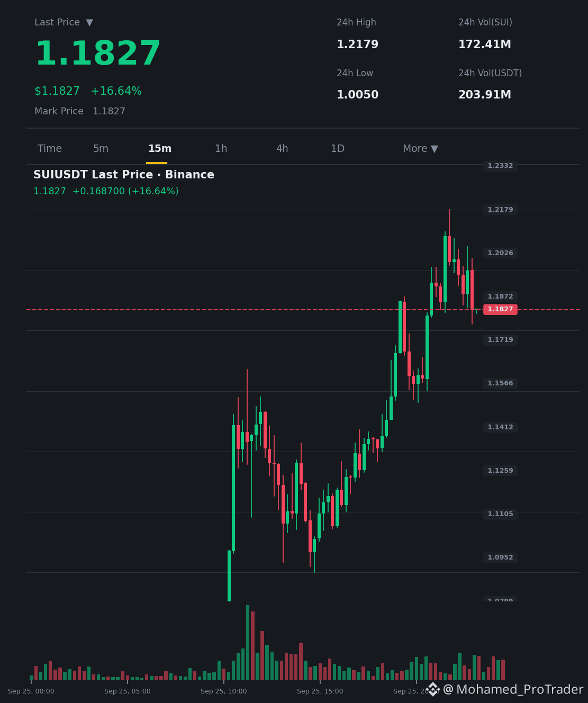Open the Mohamed_ProTrader profile handle
This screenshot has height=703, width=588.
pos(513,689)
